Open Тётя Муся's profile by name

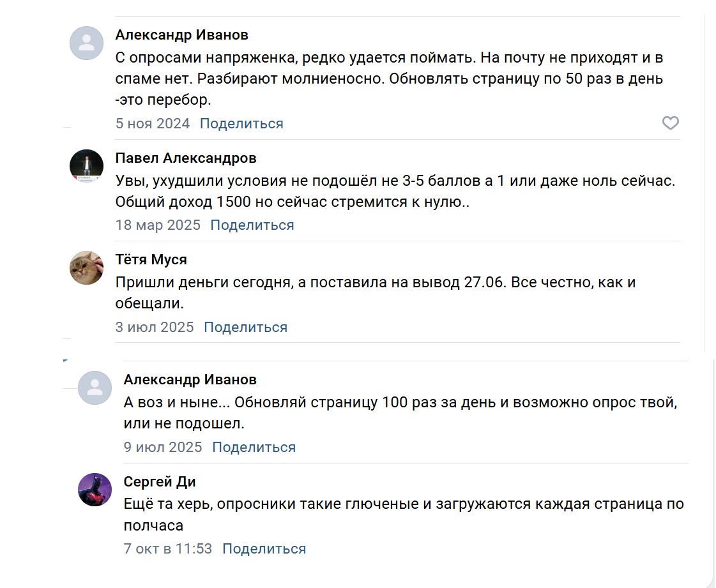point(150,259)
